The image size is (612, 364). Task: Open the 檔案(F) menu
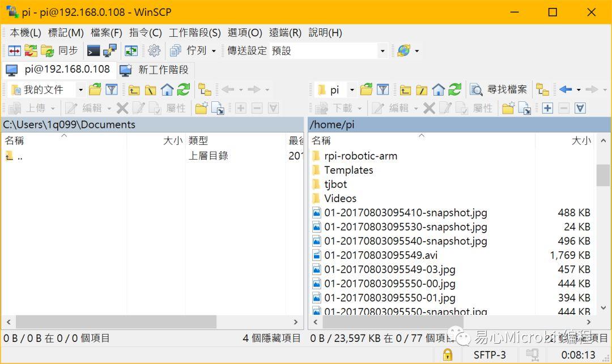tap(106, 33)
